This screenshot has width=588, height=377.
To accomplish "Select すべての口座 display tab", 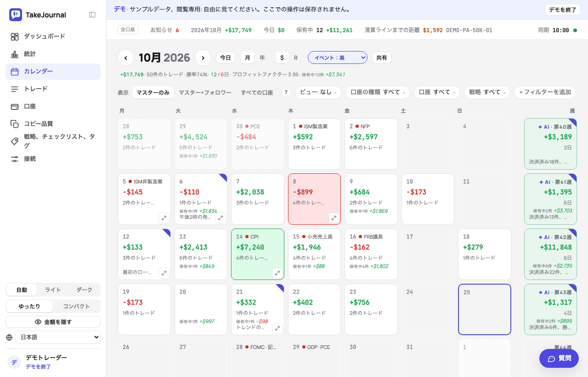I will tap(257, 92).
